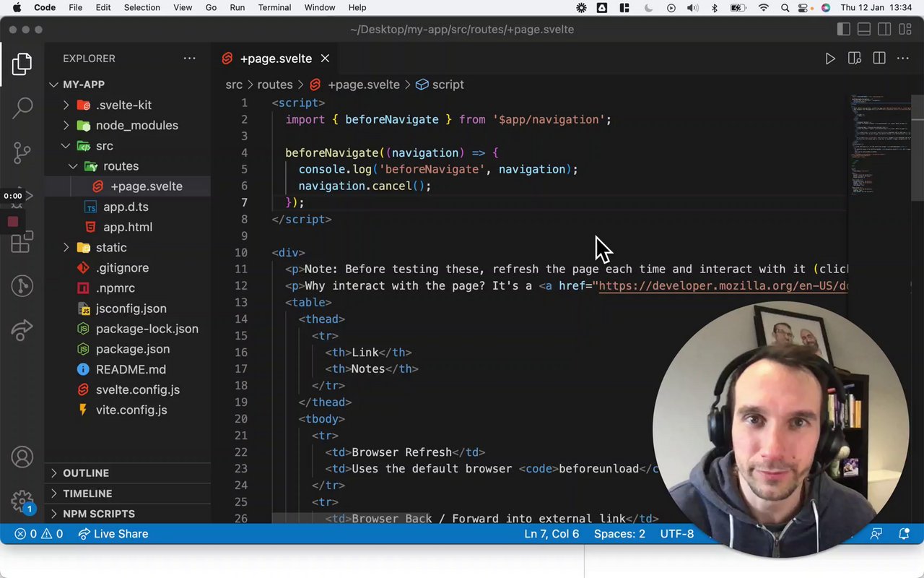This screenshot has height=578, width=924.
Task: Split the editor to the right
Action: [879, 59]
